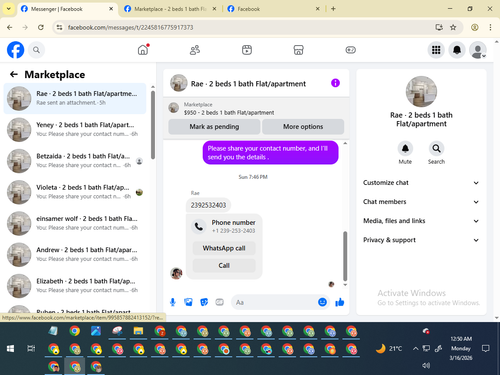Open the einsamer wolf conversation

[x=75, y=223]
